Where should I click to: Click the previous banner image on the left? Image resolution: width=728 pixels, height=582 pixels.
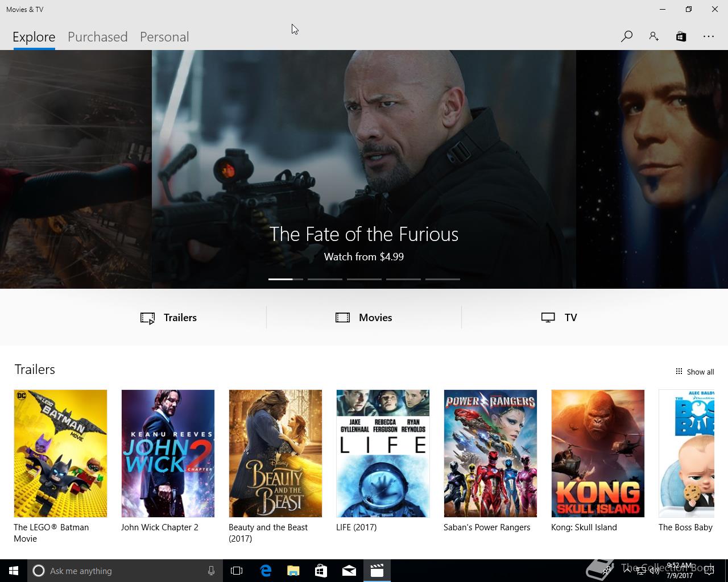click(76, 169)
